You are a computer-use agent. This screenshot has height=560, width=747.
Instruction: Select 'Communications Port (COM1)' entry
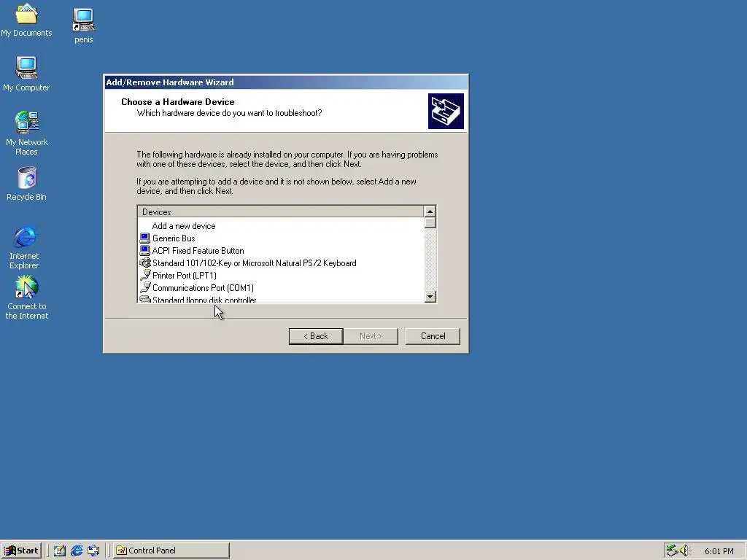tap(203, 287)
